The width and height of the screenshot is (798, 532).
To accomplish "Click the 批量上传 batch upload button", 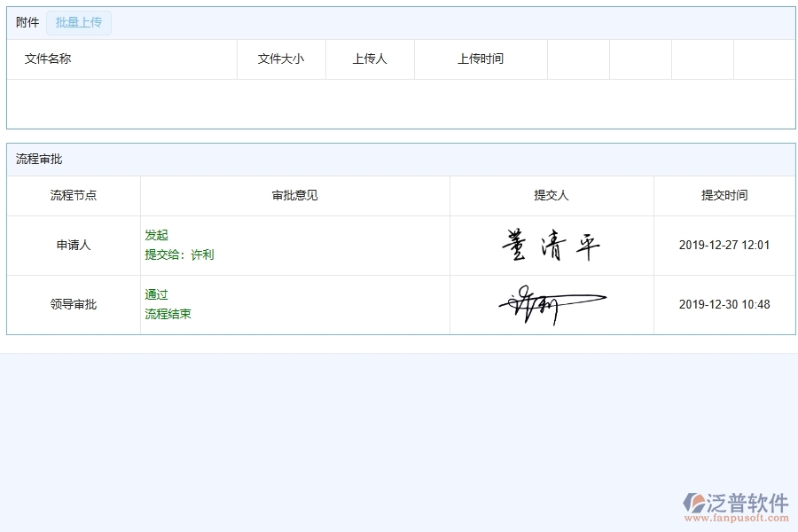I will tap(78, 22).
